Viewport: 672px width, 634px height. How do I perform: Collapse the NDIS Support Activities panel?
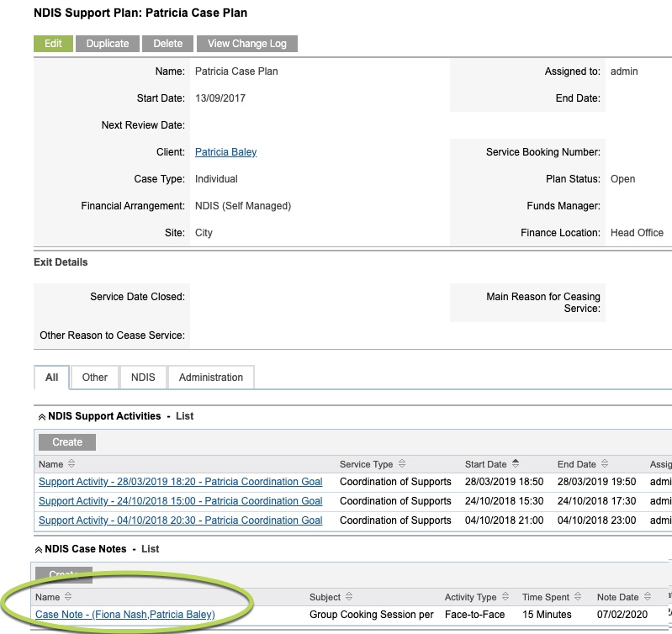coord(42,417)
